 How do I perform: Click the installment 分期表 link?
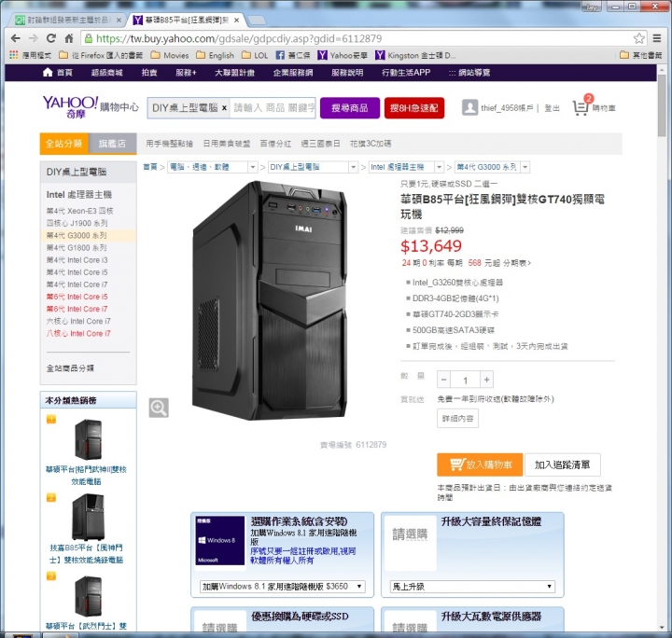tap(516, 263)
